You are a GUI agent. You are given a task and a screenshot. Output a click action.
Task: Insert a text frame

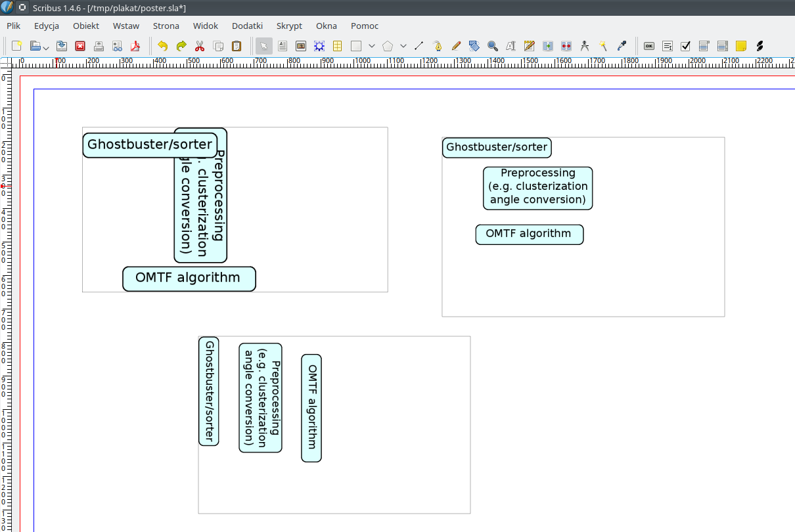click(x=283, y=46)
